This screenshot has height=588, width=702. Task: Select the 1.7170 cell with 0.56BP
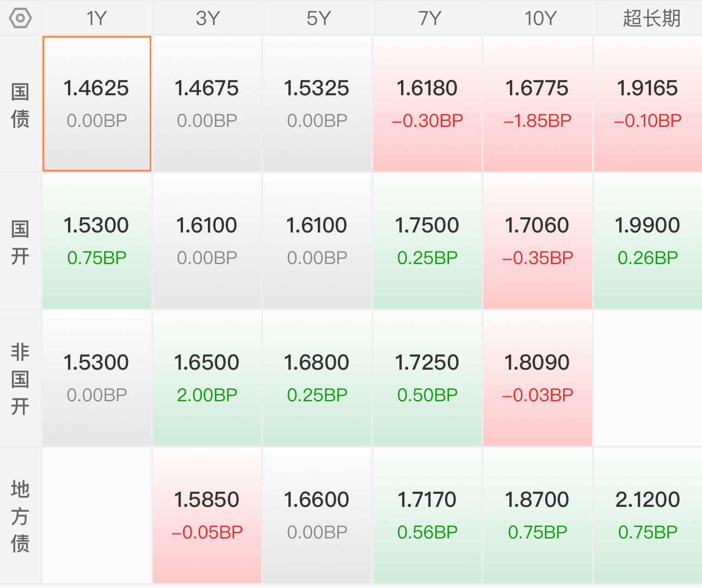click(427, 516)
